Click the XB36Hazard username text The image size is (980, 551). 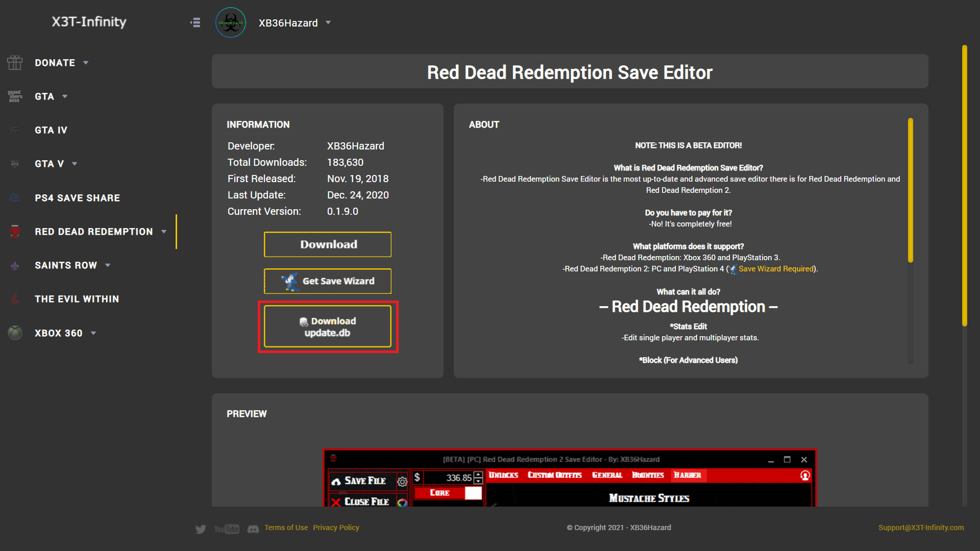point(288,23)
